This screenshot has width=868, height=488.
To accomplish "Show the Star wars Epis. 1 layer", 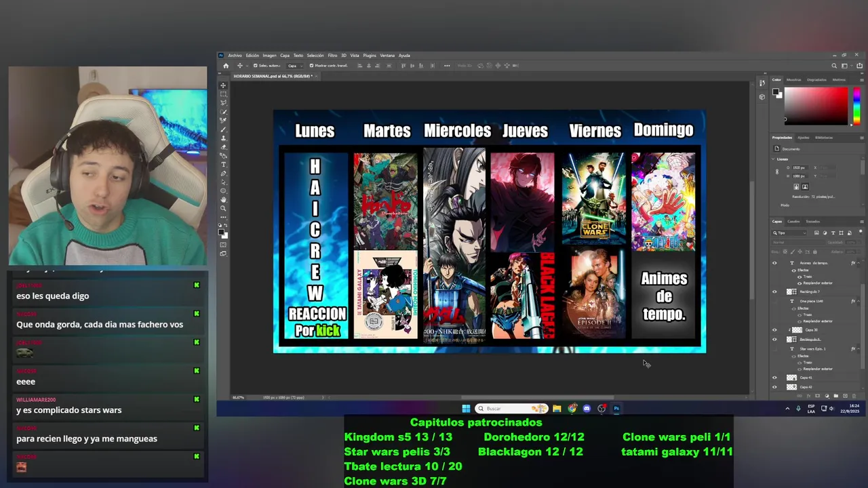I will point(774,348).
